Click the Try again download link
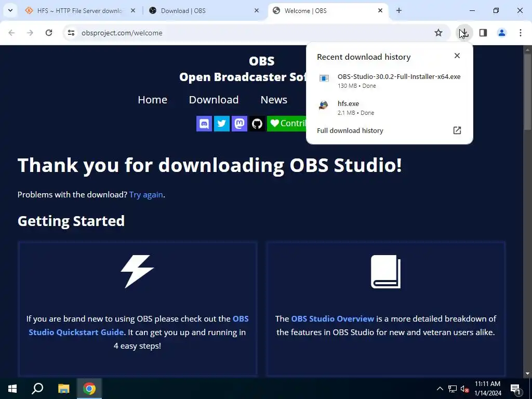The width and height of the screenshot is (532, 399). (146, 195)
